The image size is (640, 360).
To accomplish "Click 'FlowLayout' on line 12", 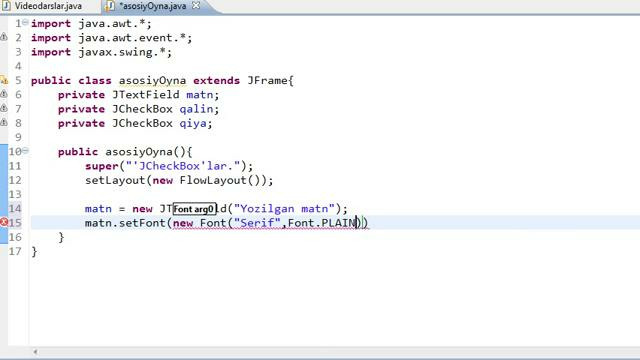I will click(x=213, y=180).
